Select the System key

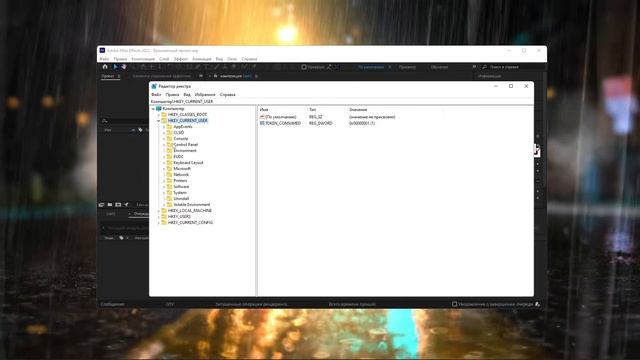point(180,193)
